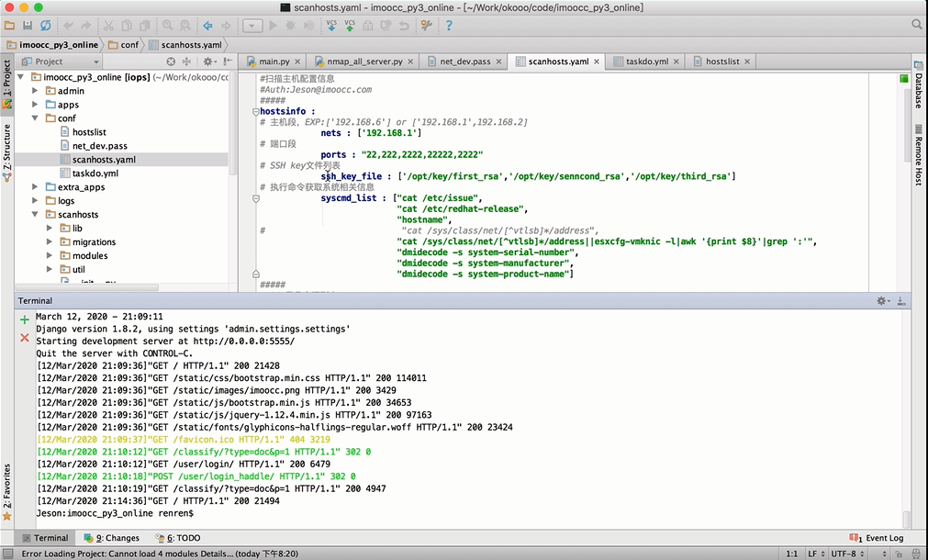Navigate Forward with right arrow

click(226, 26)
